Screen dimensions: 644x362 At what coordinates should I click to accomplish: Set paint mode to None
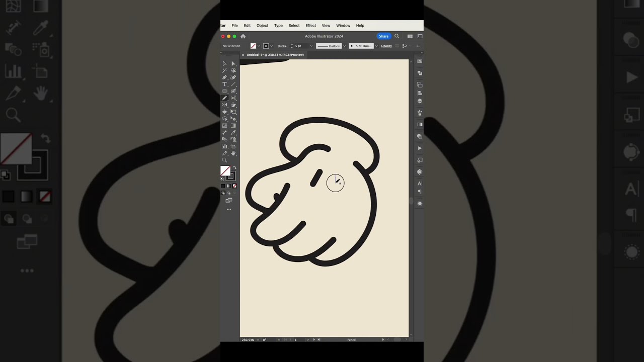click(x=234, y=186)
